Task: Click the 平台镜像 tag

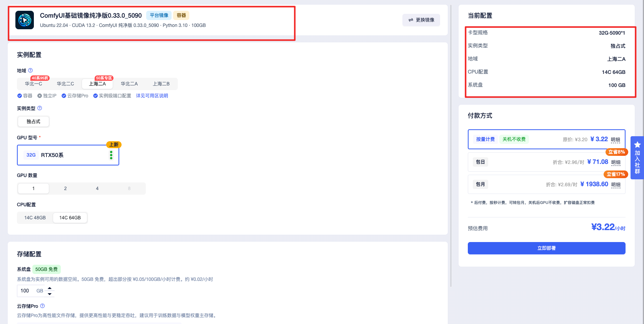Action: pyautogui.click(x=159, y=15)
